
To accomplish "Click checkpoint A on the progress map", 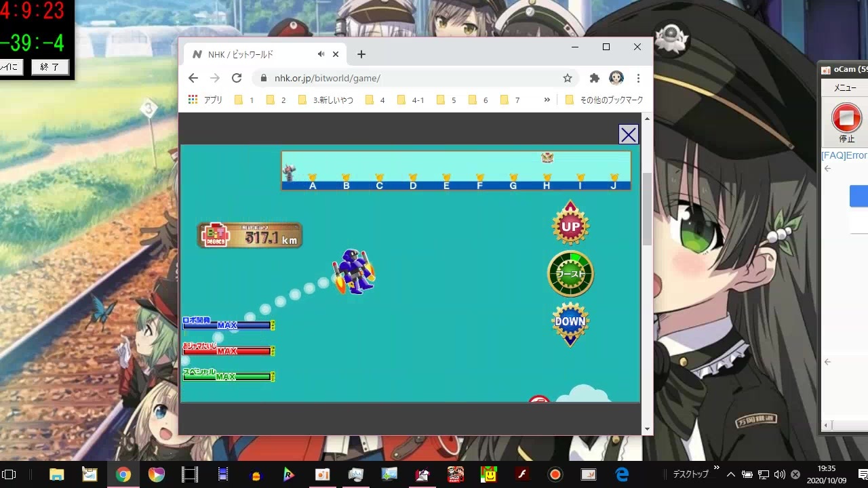I will pyautogui.click(x=313, y=182).
